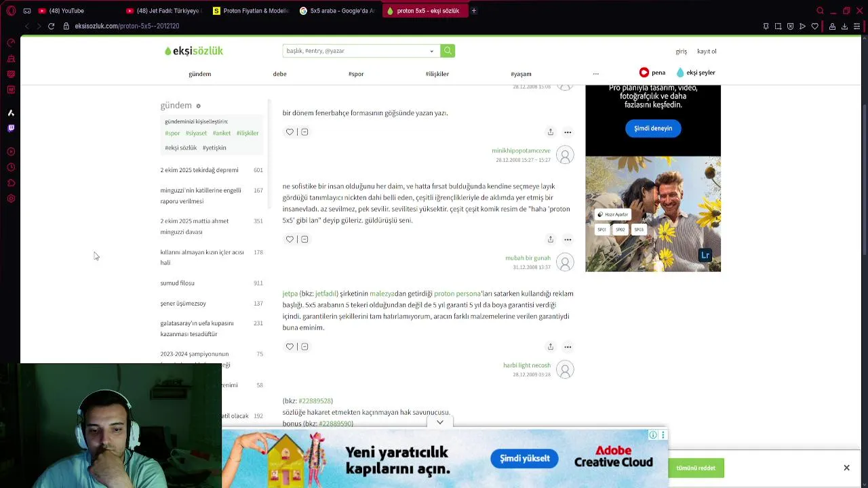Open the ad info icon on Adobe banner
The width and height of the screenshot is (868, 488).
pyautogui.click(x=652, y=435)
